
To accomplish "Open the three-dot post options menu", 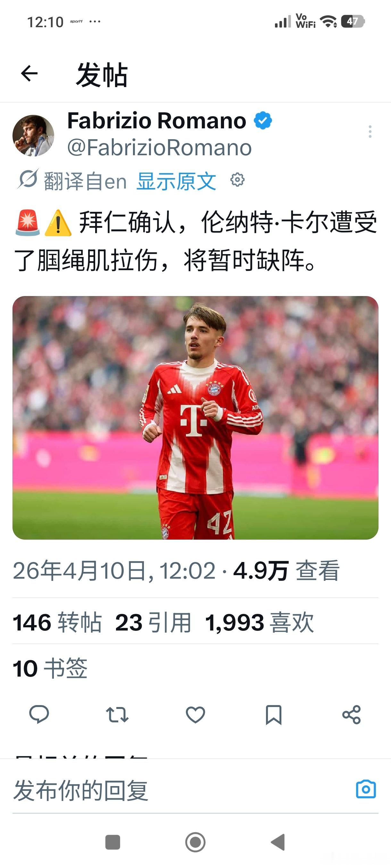I will click(370, 132).
